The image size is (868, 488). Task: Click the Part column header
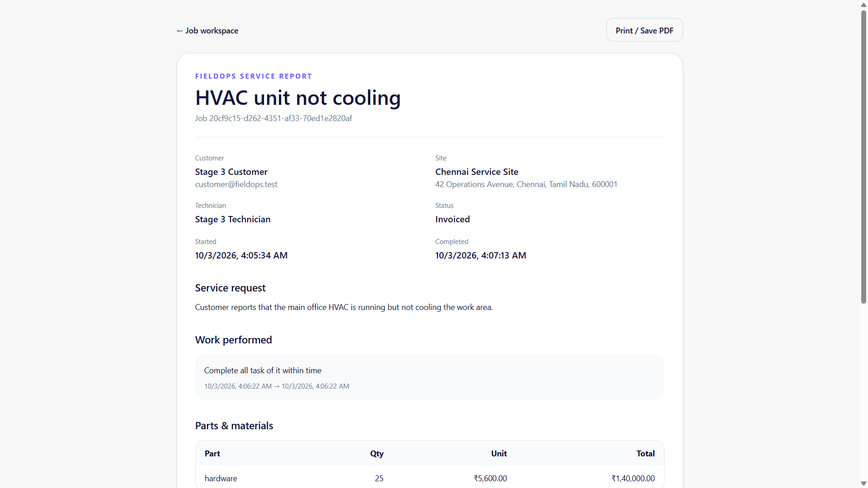[x=212, y=454]
